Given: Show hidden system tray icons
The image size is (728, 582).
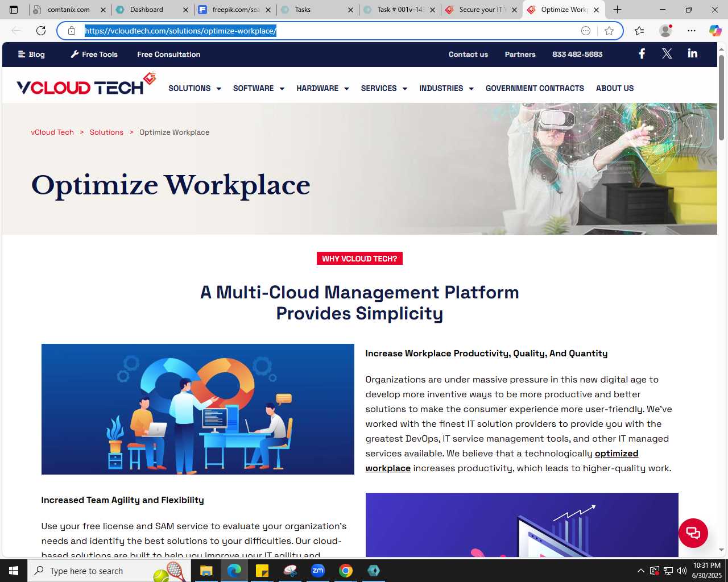Looking at the screenshot, I should click(640, 571).
